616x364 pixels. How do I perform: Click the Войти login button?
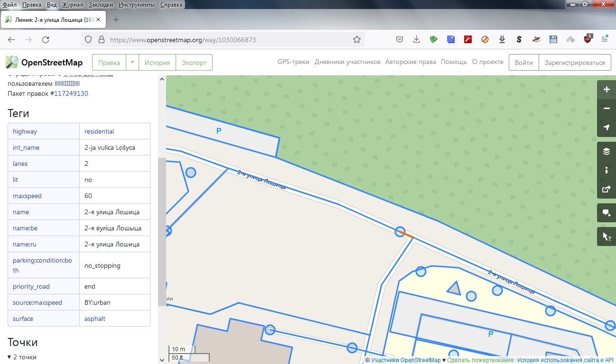coord(524,63)
